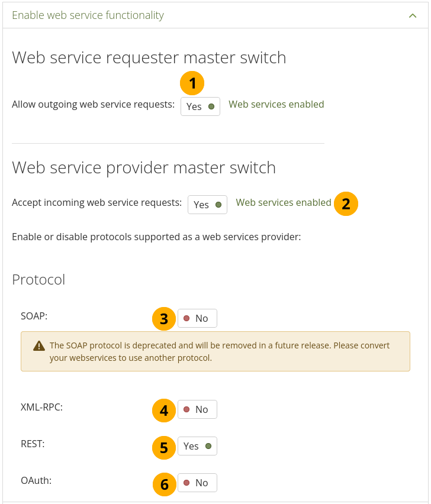
Task: Click 'Web services enabled' next to outgoing requests
Action: [276, 104]
